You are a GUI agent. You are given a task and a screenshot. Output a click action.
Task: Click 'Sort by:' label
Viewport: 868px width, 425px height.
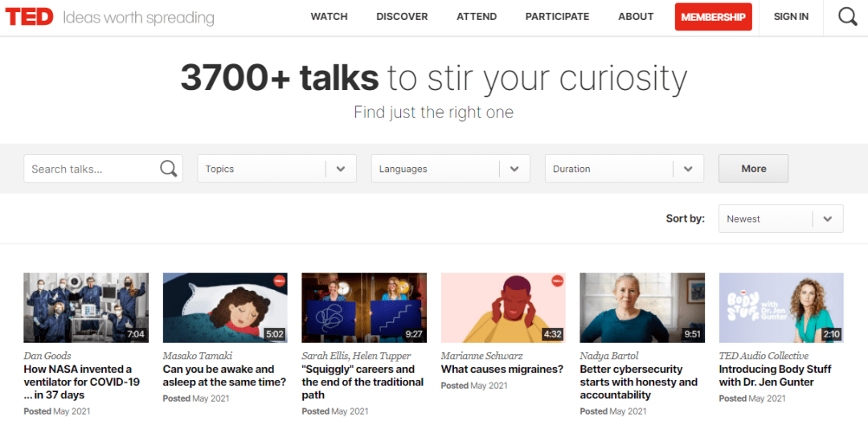[x=686, y=219]
